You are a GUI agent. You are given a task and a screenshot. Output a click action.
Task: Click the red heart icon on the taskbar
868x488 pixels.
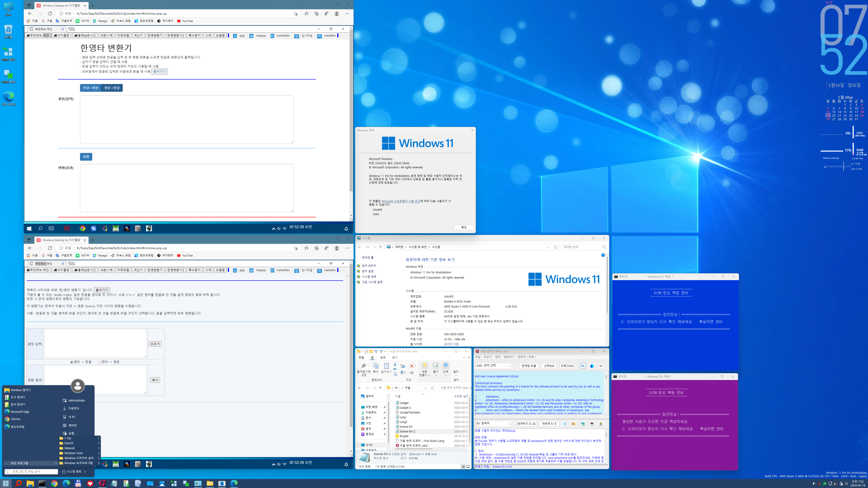(x=90, y=483)
